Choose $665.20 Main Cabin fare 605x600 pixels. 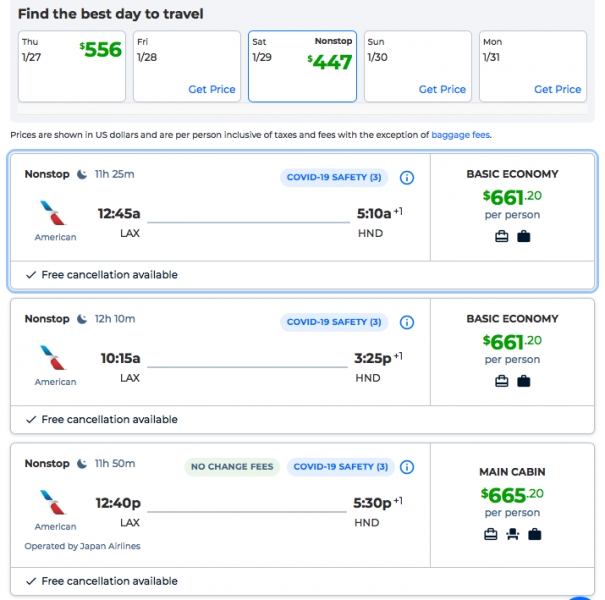[512, 494]
